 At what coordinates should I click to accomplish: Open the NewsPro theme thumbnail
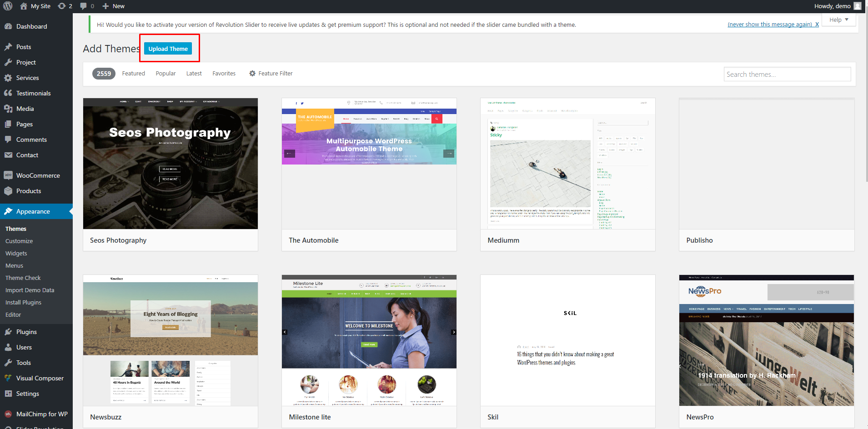767,340
